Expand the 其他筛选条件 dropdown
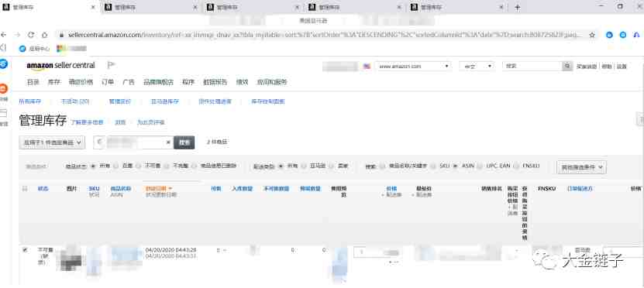This screenshot has height=288, width=644. 581,167
